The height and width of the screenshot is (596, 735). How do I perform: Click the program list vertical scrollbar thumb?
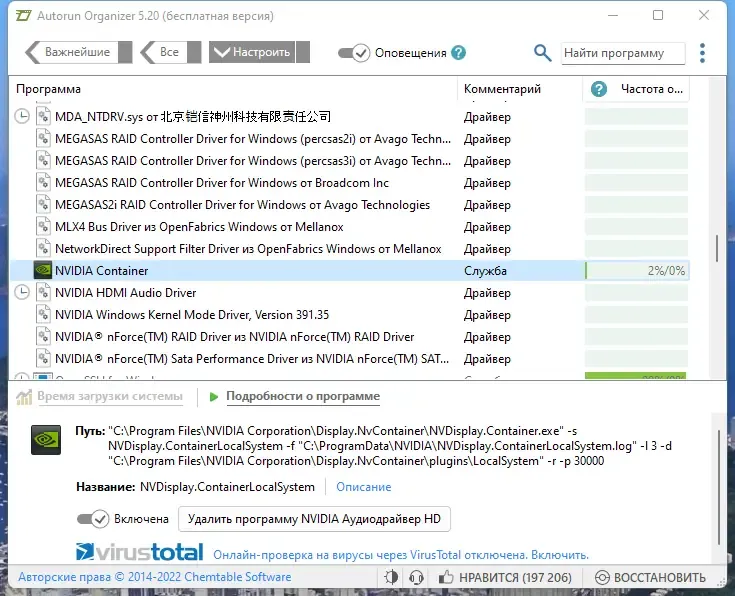(717, 248)
